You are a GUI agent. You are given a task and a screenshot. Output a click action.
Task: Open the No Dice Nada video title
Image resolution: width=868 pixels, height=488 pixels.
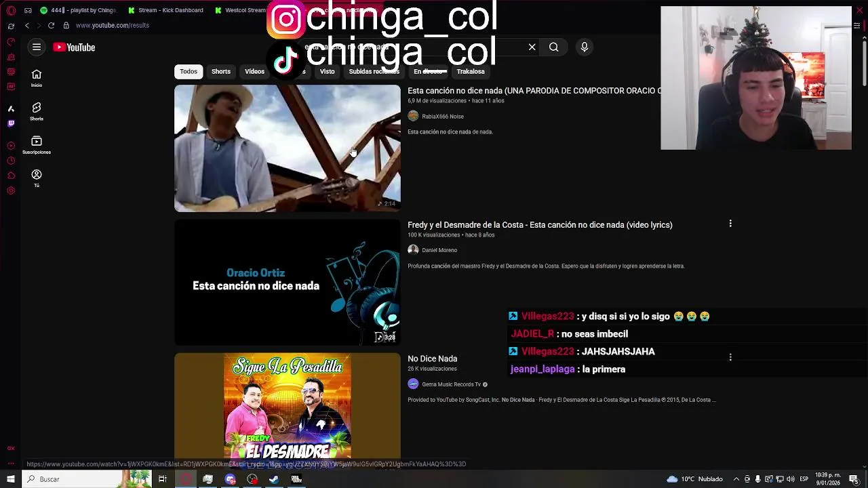(433, 359)
